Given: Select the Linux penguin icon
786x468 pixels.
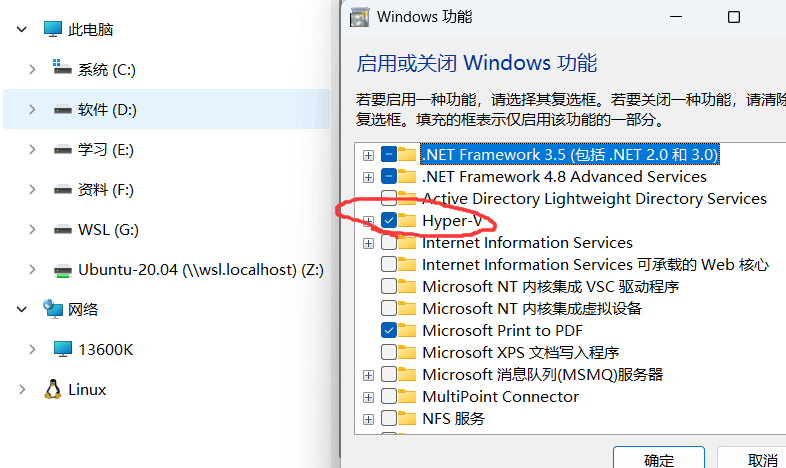Looking at the screenshot, I should 53,389.
